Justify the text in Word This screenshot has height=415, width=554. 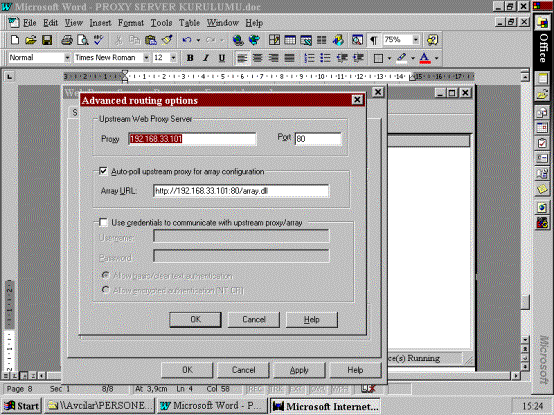tap(289, 58)
